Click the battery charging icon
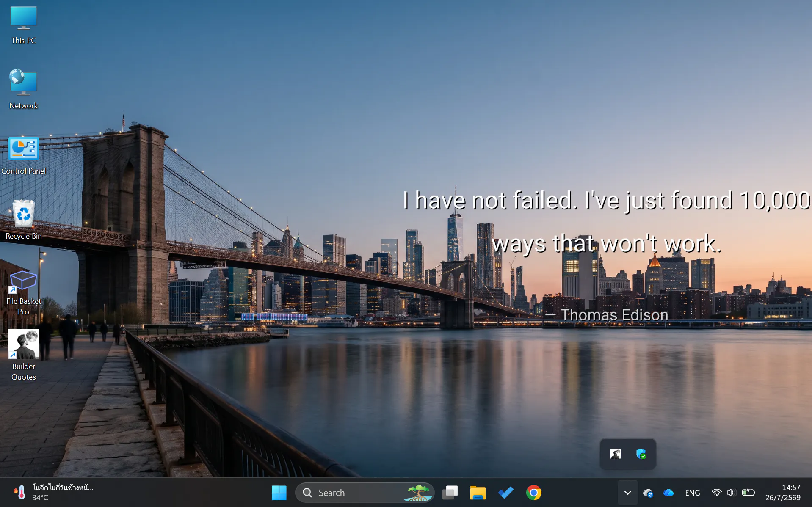This screenshot has width=812, height=507. click(748, 492)
